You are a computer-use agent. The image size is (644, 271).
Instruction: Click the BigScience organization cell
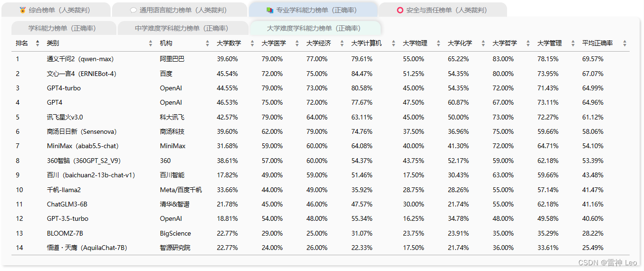175,233
